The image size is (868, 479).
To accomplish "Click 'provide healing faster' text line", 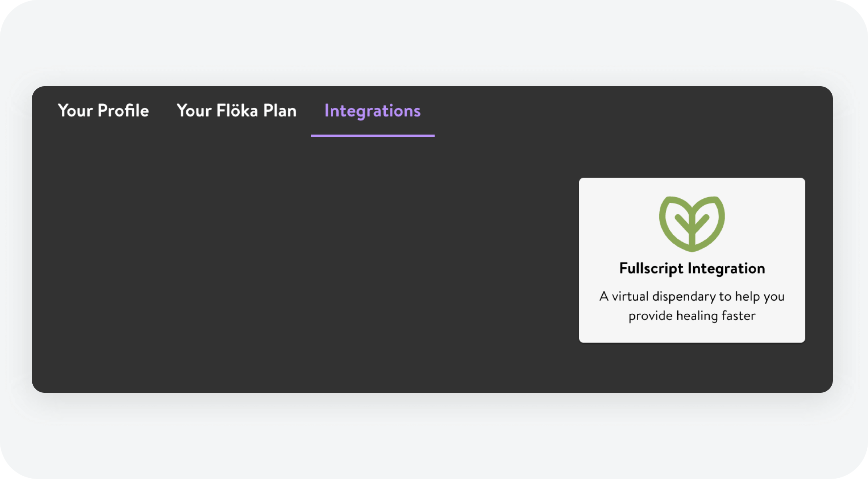I will [x=692, y=316].
